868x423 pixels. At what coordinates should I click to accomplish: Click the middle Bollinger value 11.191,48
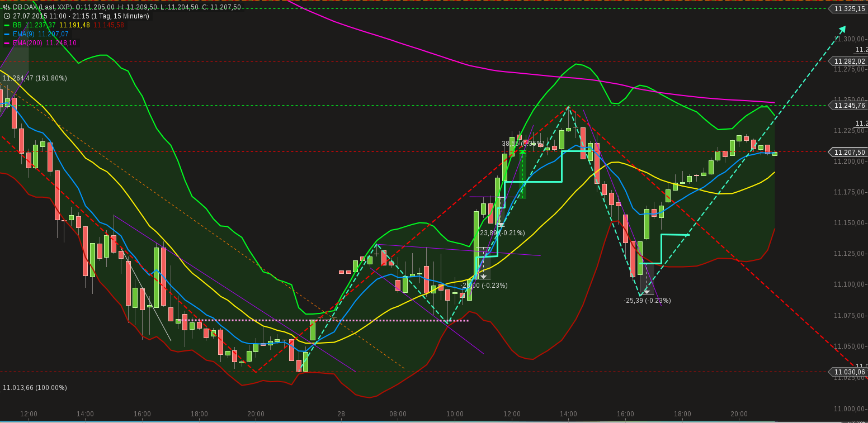point(75,25)
